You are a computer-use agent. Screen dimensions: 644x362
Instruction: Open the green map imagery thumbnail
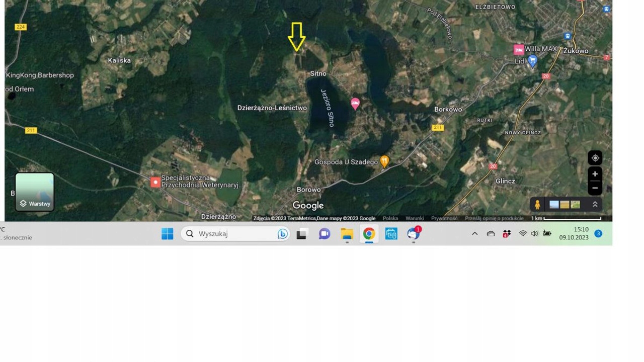(575, 205)
